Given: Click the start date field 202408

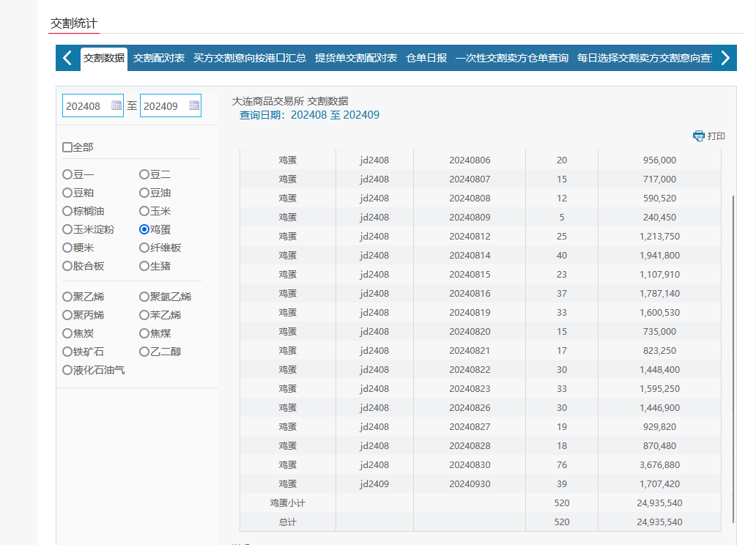Looking at the screenshot, I should tap(85, 105).
